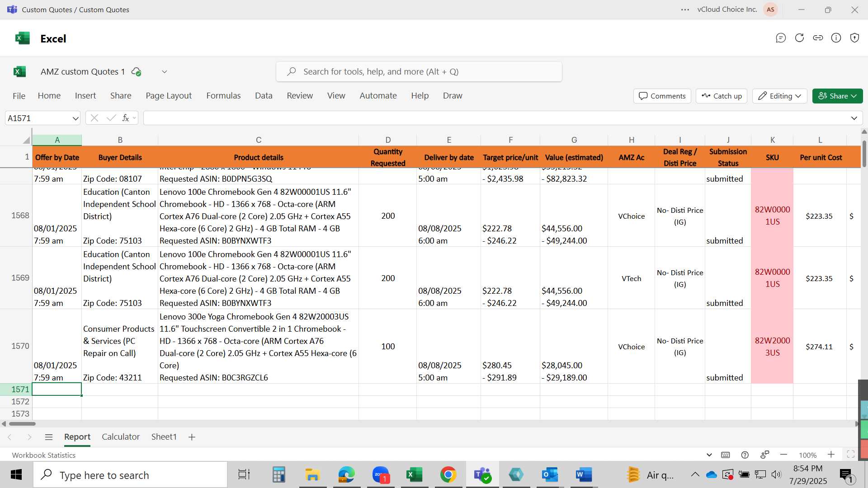Screen dimensions: 868x488
Task: Select the VTech AMZ Ac cell
Action: (631, 278)
